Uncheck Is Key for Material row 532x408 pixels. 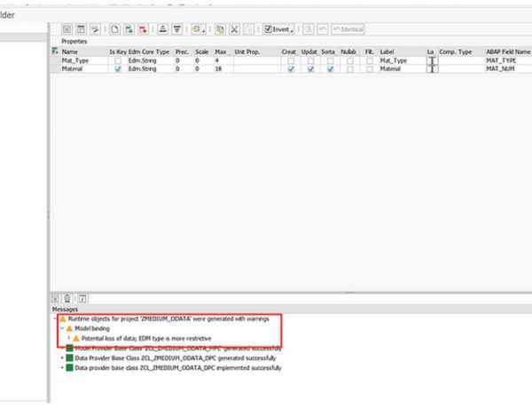tap(118, 69)
